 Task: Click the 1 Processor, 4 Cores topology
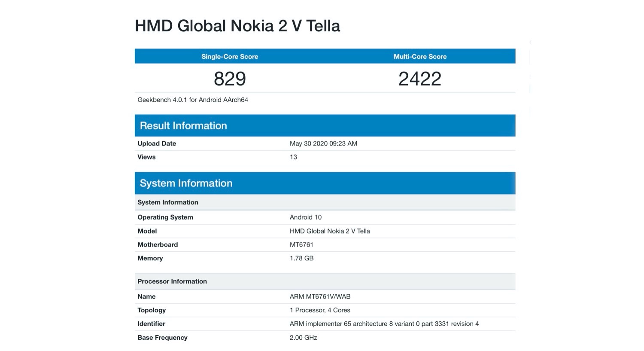click(x=320, y=310)
